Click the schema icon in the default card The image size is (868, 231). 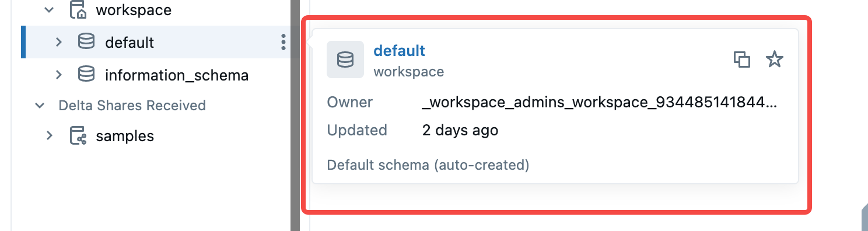click(x=345, y=60)
